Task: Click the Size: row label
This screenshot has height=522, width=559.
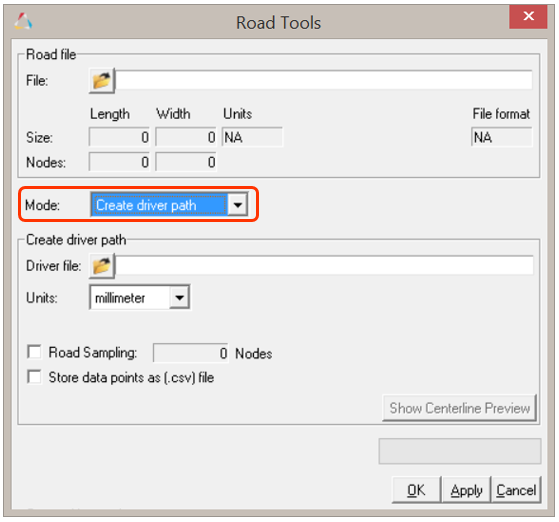Action: 39,138
